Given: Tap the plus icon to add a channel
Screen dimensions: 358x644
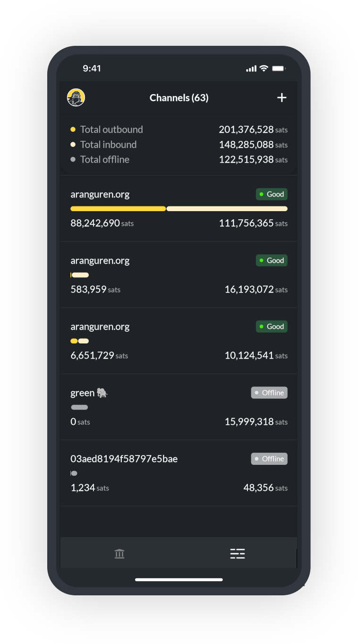Looking at the screenshot, I should tap(282, 97).
